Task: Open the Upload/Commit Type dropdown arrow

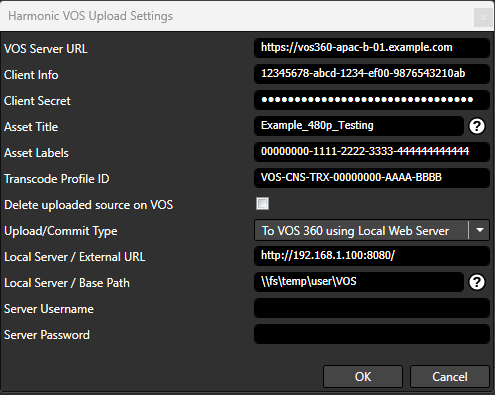Action: [x=479, y=230]
